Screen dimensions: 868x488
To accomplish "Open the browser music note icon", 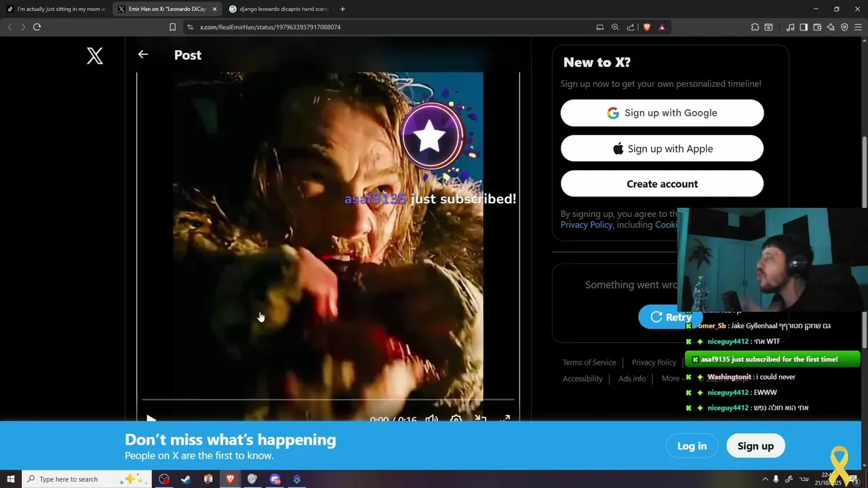I will [x=790, y=27].
